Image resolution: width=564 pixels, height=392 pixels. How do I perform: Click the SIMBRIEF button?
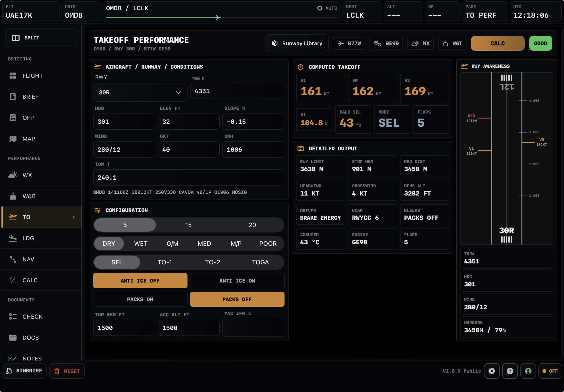click(24, 371)
